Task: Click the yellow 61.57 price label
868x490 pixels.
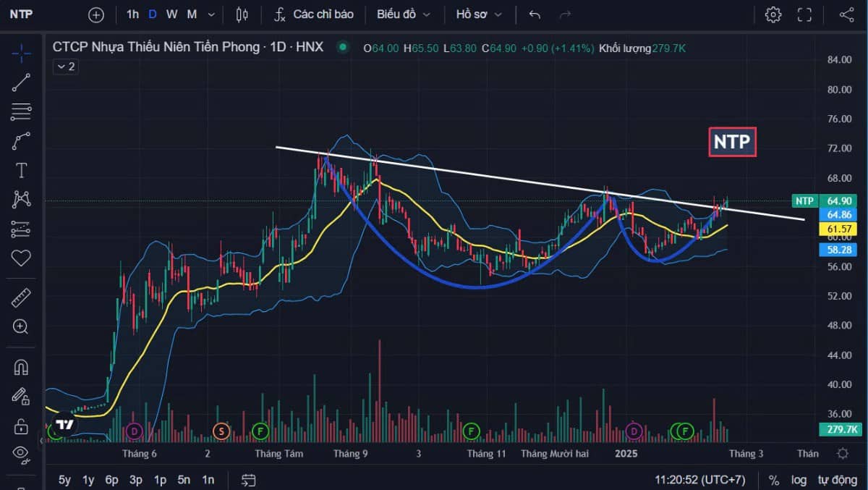Action: pos(839,229)
